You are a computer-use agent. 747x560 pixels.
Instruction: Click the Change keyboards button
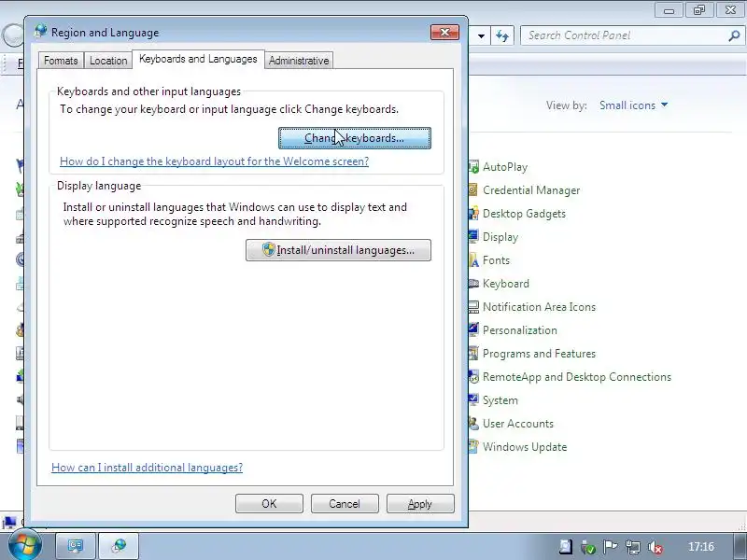(x=355, y=138)
